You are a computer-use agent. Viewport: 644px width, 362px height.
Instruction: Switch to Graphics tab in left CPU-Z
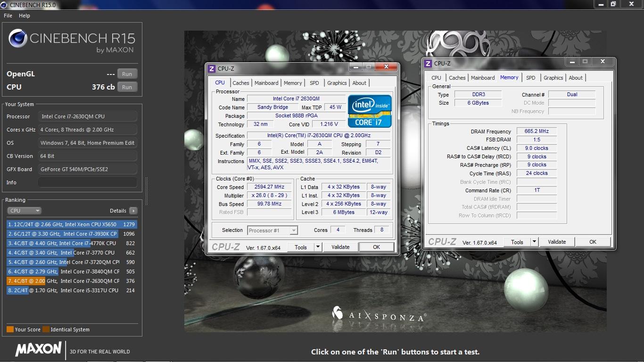(x=337, y=83)
